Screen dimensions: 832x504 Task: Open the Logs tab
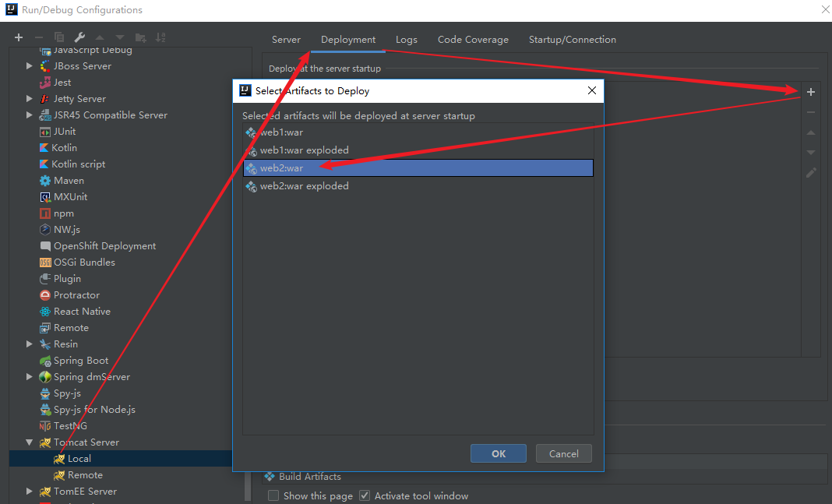pyautogui.click(x=407, y=40)
